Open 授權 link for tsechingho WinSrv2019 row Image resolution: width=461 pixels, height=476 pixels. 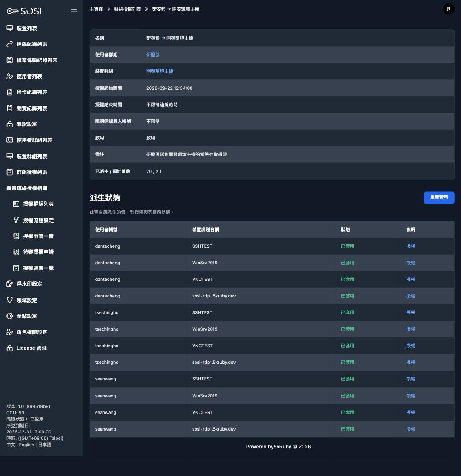pos(410,329)
